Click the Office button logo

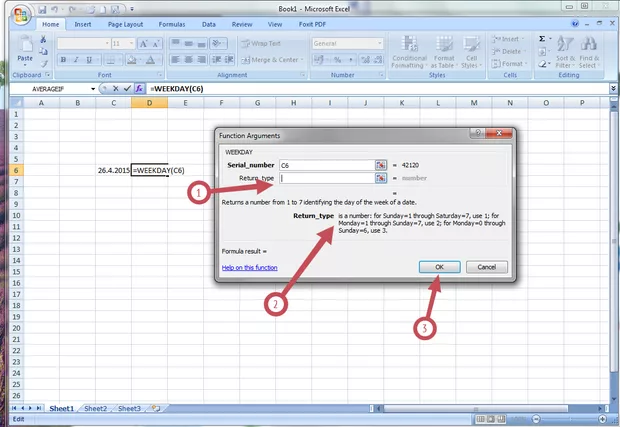pos(21,16)
